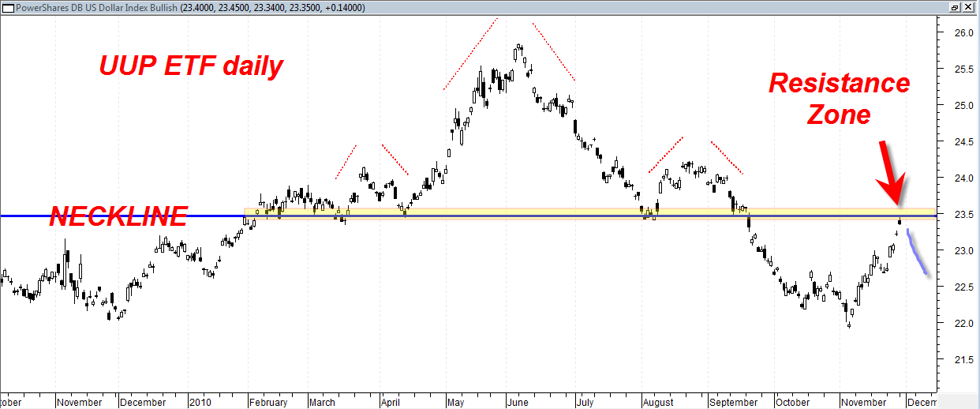Click the June label on date axis
Screen dimensions: 980x409
tap(518, 401)
